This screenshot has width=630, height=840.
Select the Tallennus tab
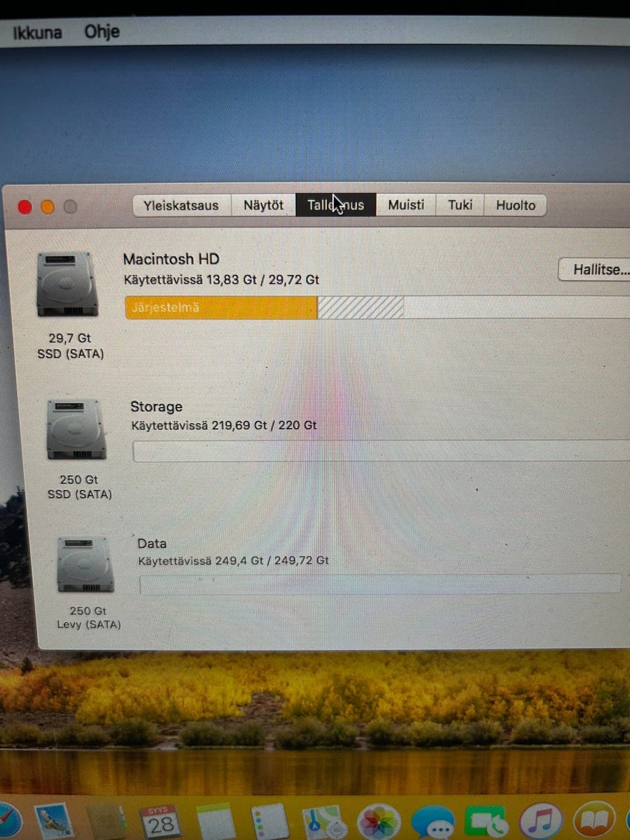[335, 205]
